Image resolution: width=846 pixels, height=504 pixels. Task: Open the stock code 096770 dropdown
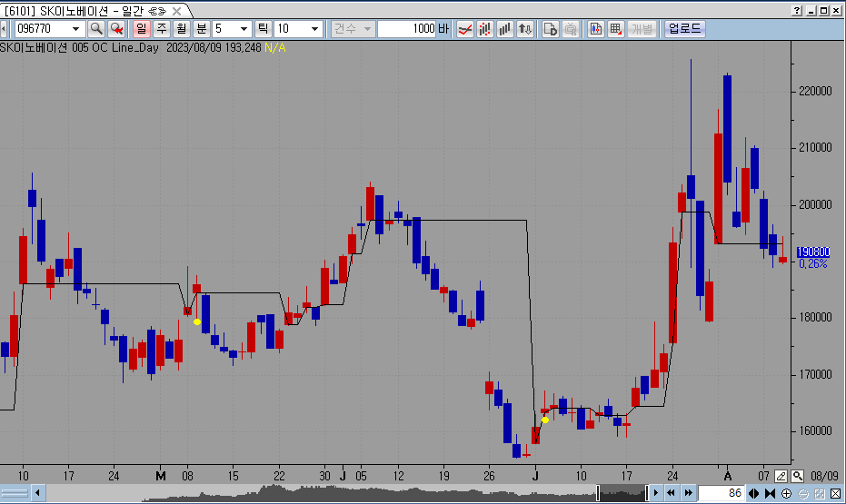(x=76, y=29)
